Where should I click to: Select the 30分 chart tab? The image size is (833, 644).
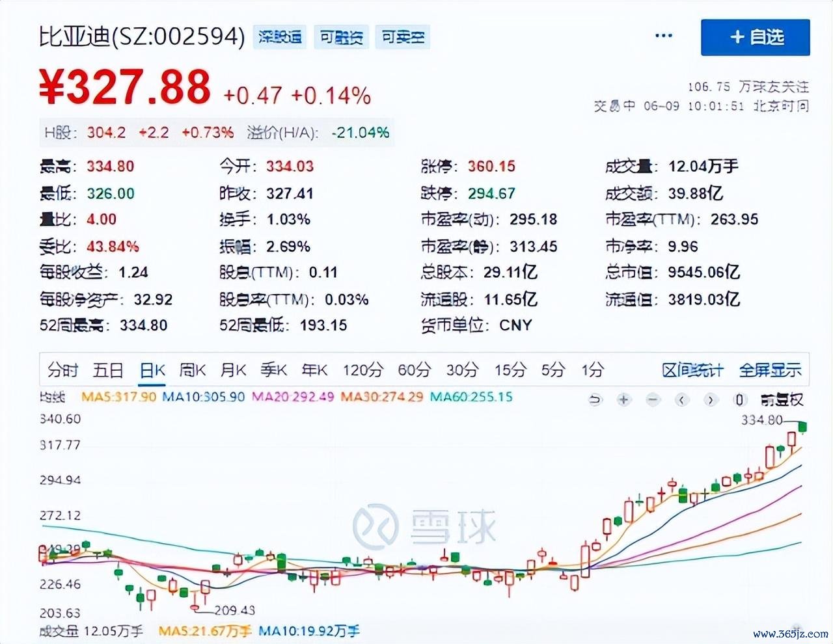pyautogui.click(x=463, y=370)
